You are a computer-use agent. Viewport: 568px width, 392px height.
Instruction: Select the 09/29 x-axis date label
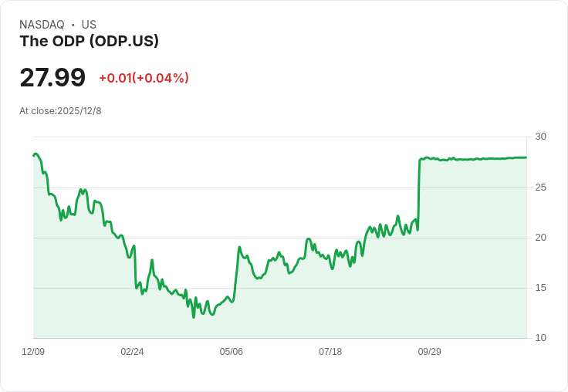coord(430,351)
